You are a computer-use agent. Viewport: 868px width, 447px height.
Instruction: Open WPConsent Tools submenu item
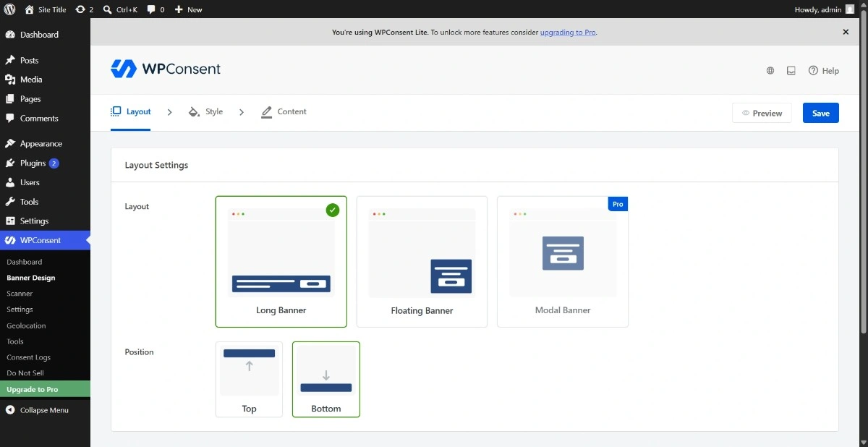tap(15, 341)
